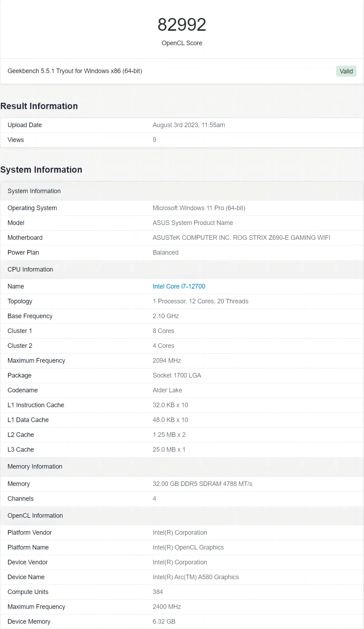Select Cluster 1 value 8 Cores

coord(164,331)
